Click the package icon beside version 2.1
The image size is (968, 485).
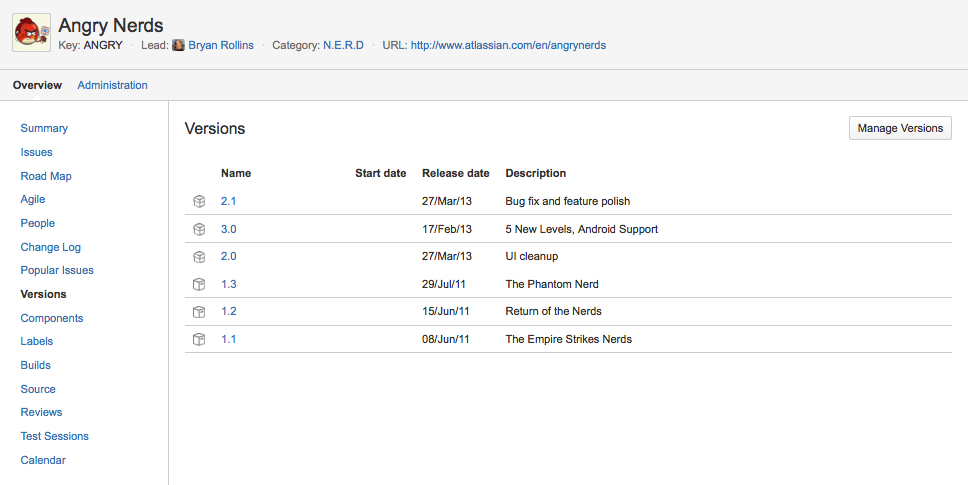tap(199, 202)
